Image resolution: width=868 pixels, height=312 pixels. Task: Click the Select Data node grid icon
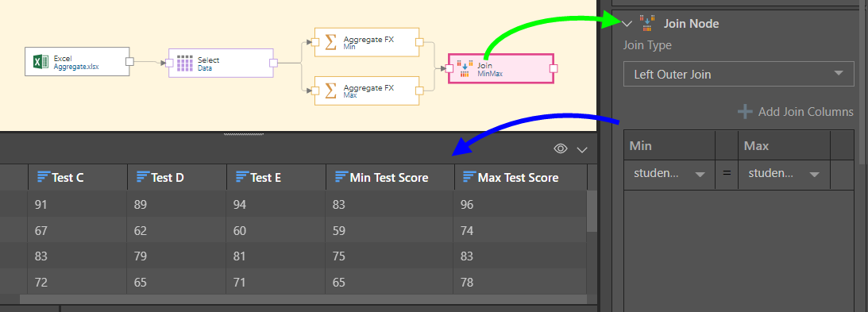[183, 63]
